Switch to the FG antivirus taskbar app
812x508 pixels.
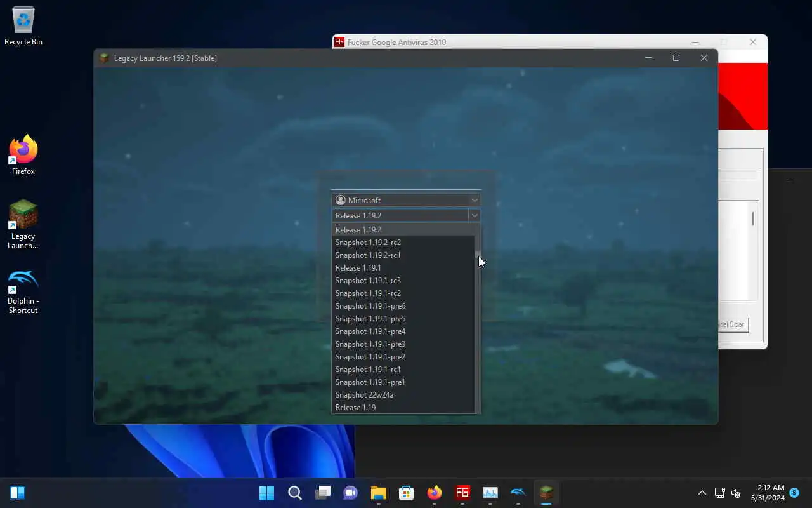[x=462, y=493]
